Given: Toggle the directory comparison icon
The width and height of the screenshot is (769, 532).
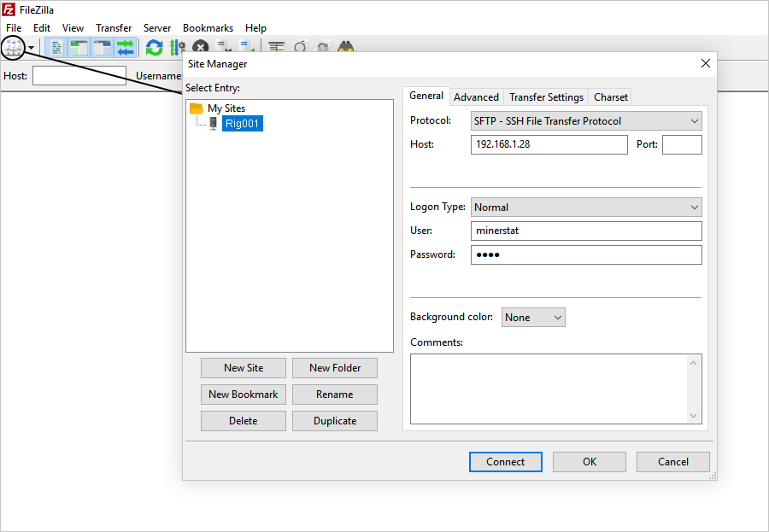Looking at the screenshot, I should (300, 47).
